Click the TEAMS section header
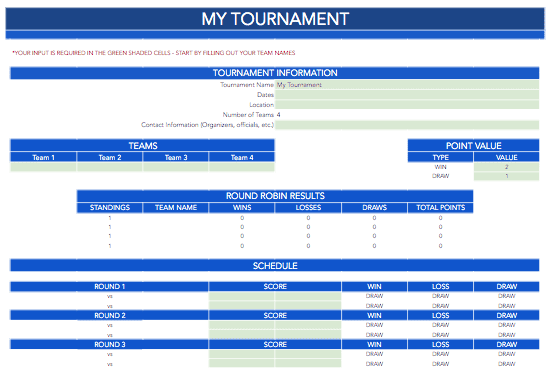 pyautogui.click(x=143, y=145)
